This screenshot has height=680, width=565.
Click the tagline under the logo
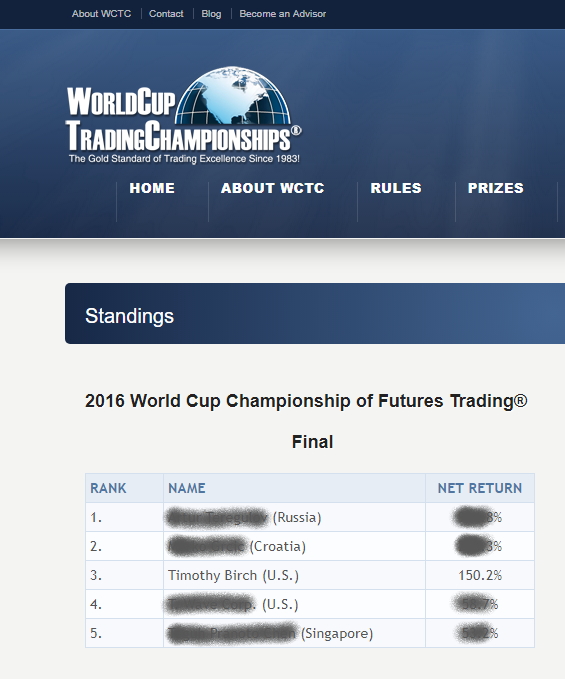[x=184, y=159]
